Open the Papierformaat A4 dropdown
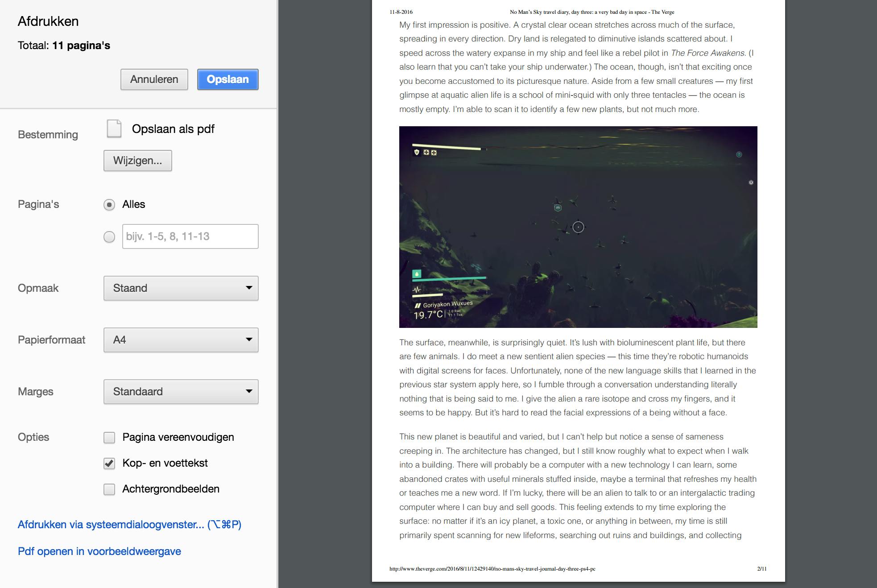The image size is (877, 588). pos(181,340)
